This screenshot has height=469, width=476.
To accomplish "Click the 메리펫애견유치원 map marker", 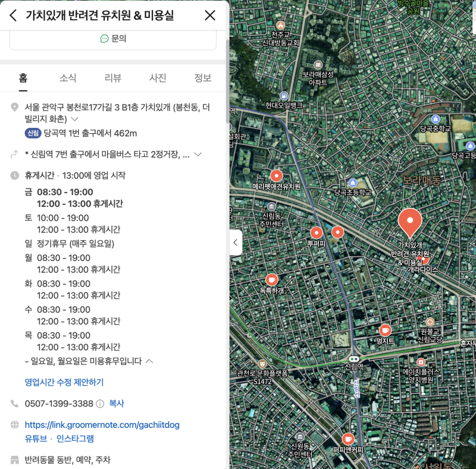I will tap(276, 175).
